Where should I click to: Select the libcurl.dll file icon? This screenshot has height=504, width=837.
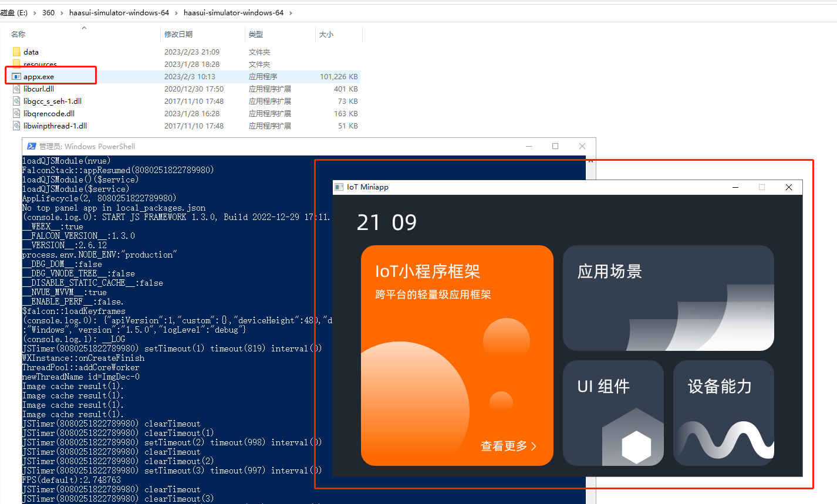click(x=16, y=89)
